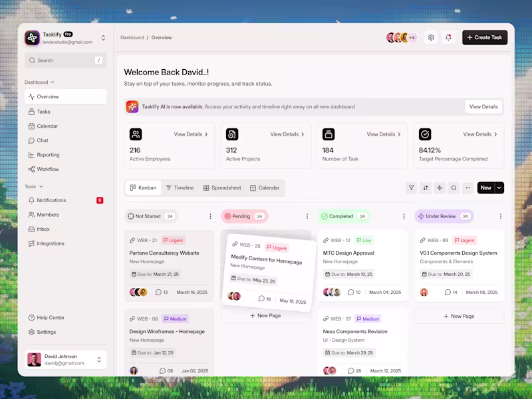Viewport: 532px width, 399px height.
Task: Click the New button
Action: (x=486, y=188)
